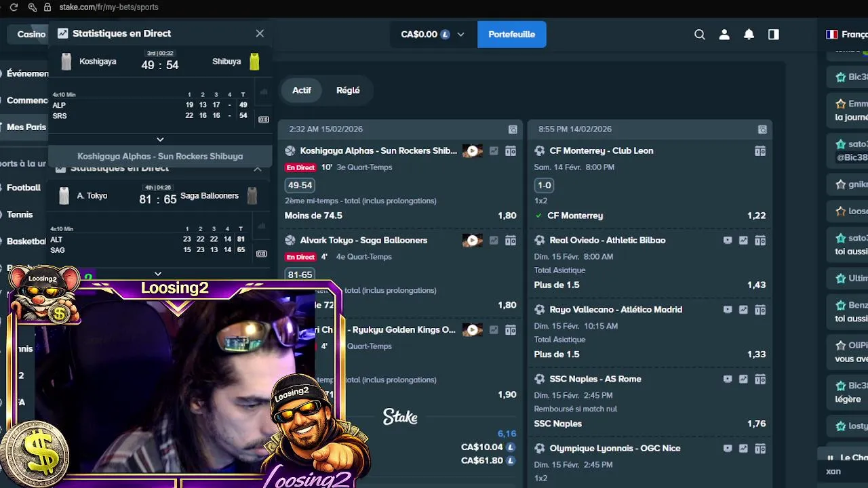Toggle the side panel icon in header

click(x=774, y=35)
